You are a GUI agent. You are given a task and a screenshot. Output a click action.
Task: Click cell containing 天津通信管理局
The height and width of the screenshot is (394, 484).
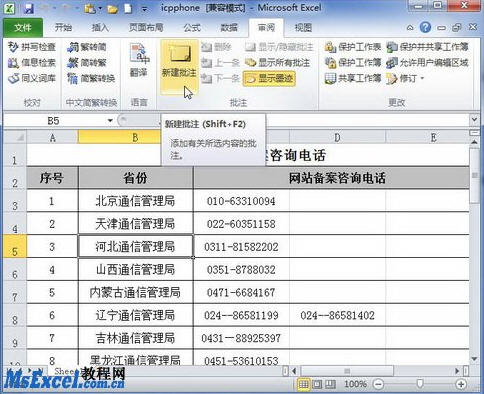(135, 224)
